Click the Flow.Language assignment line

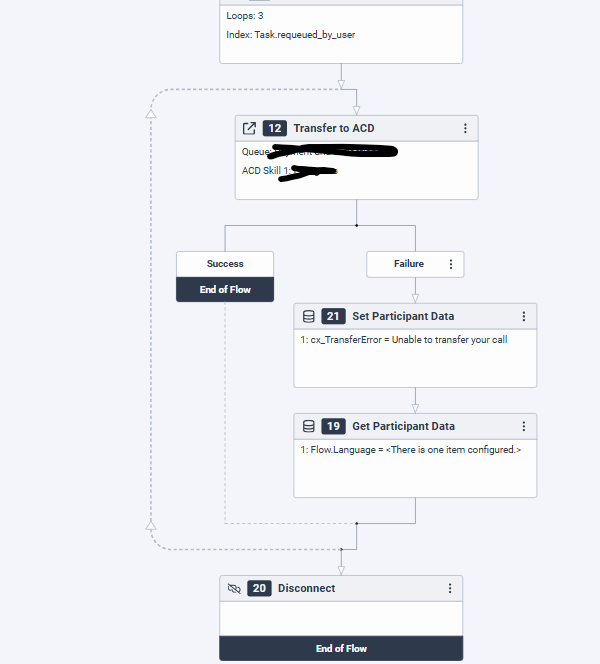point(410,450)
